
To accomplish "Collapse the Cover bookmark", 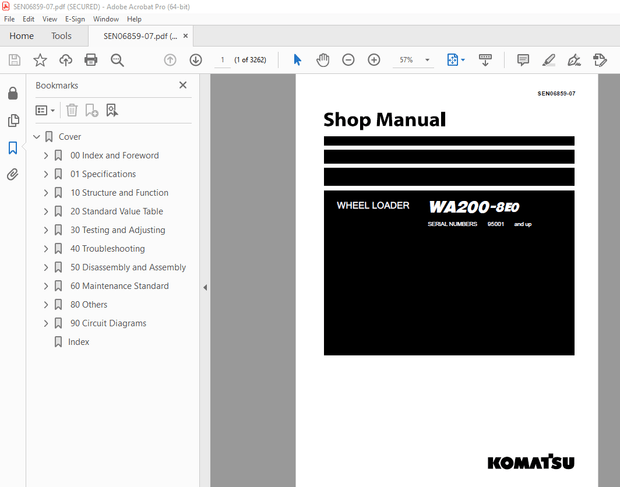I will 37,137.
